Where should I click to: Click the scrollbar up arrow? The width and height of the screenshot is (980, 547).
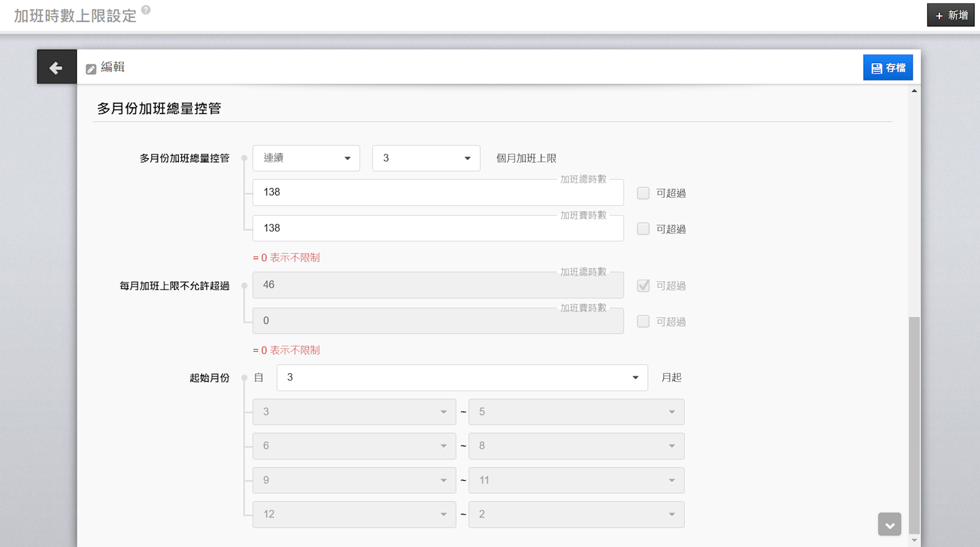click(914, 91)
